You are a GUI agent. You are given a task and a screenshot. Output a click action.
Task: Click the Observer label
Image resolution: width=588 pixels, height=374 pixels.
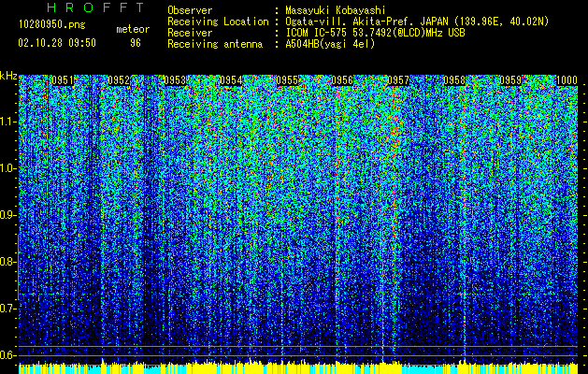(x=190, y=10)
